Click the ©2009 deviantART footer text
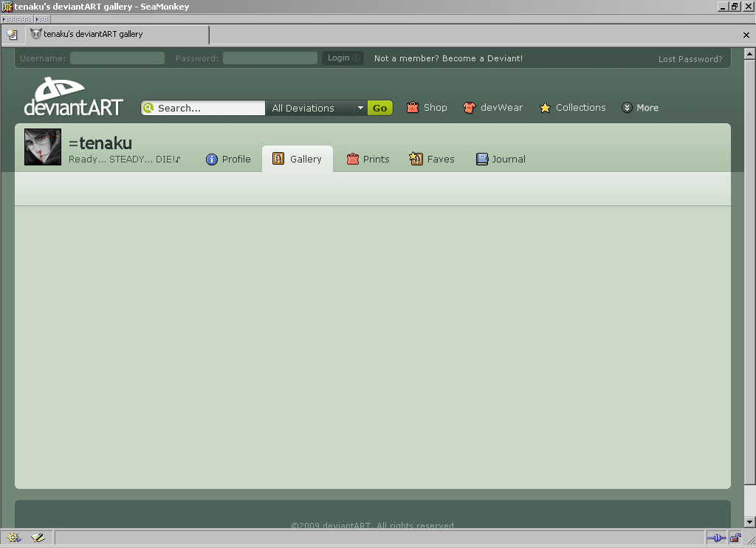 point(372,525)
